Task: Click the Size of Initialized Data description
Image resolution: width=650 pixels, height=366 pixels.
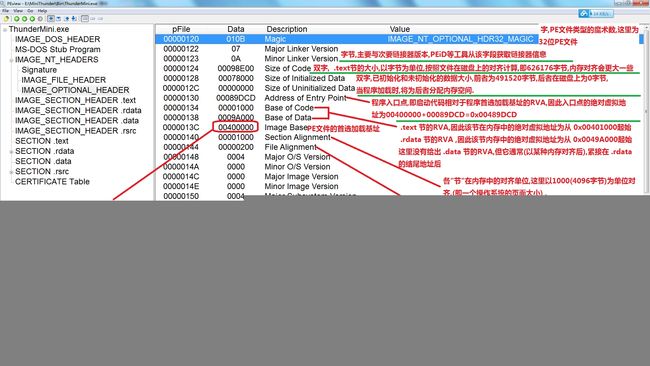Action: tap(305, 78)
